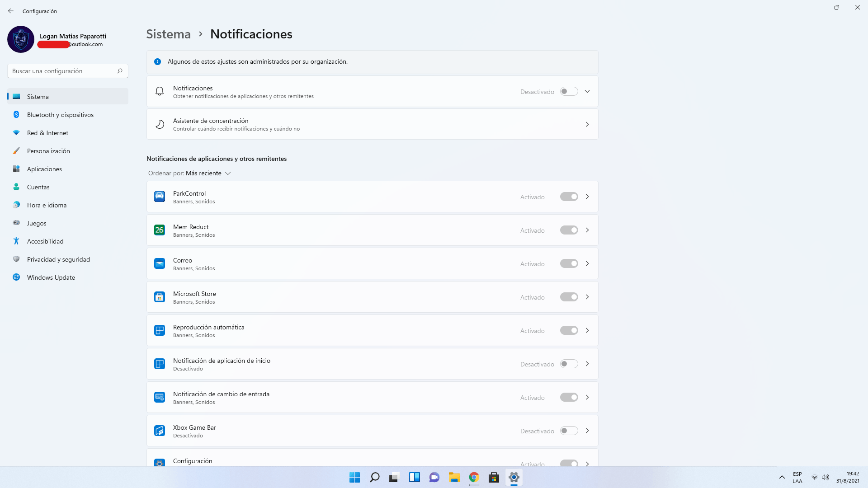Click the Microsoft Store list icon
Image resolution: width=868 pixels, height=488 pixels.
160,297
